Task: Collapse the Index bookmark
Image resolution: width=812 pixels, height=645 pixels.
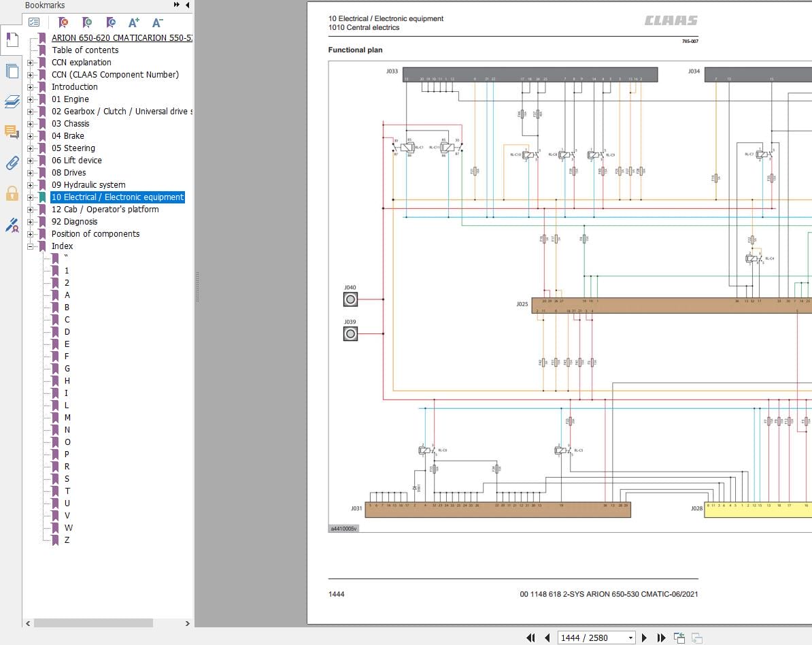Action: (x=30, y=246)
